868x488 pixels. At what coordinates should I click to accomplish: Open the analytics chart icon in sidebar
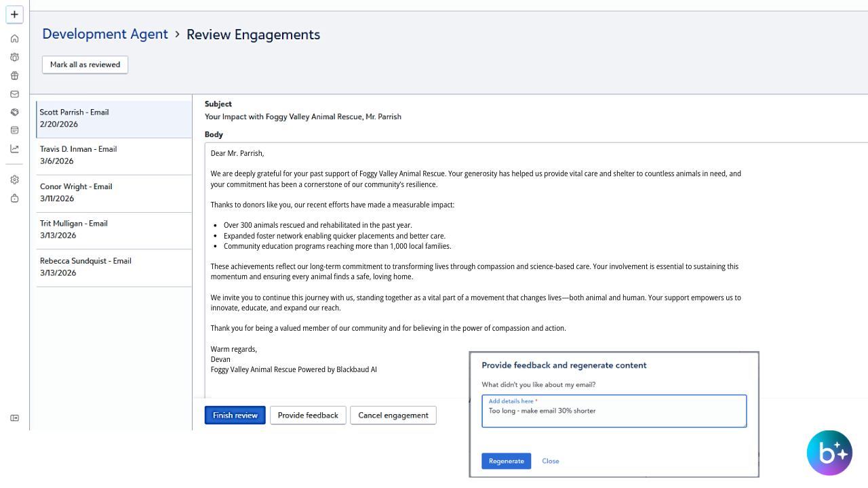click(x=14, y=148)
